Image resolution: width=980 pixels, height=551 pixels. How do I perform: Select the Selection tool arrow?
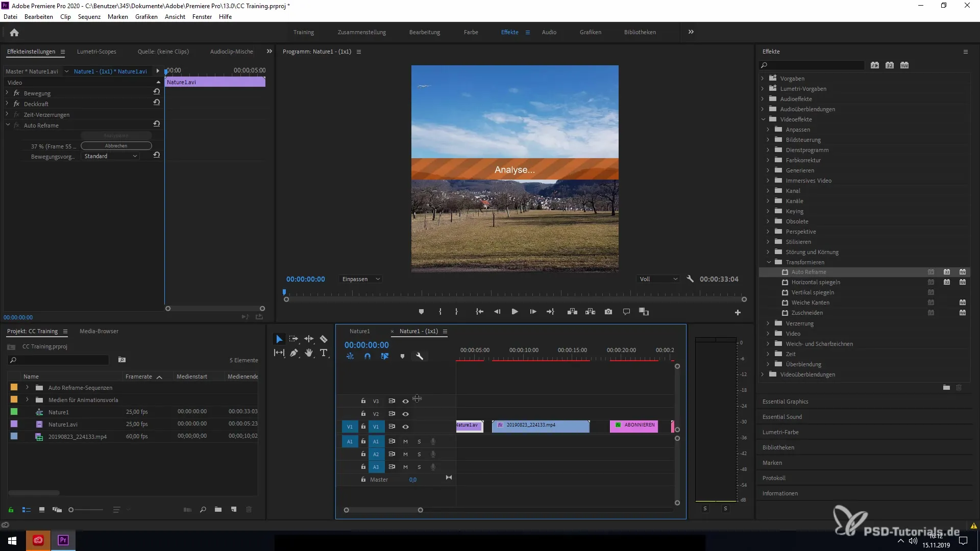tap(279, 339)
